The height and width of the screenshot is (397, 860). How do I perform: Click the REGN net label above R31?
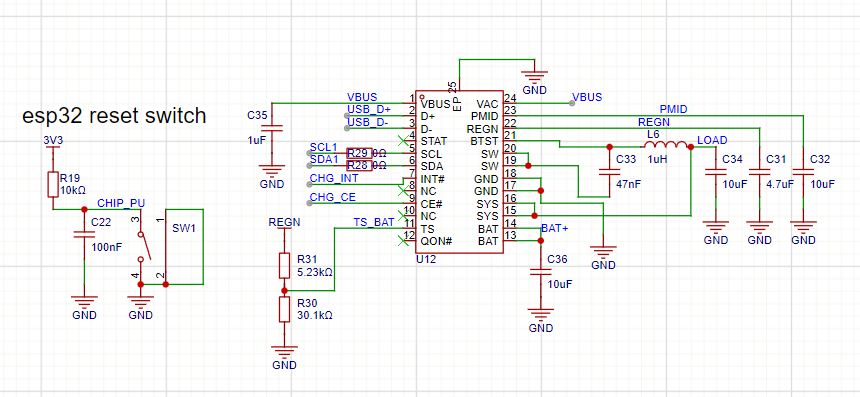click(284, 222)
